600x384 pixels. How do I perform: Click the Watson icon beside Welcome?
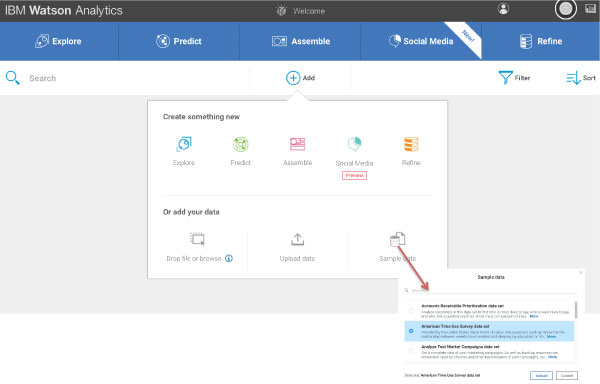click(x=281, y=11)
